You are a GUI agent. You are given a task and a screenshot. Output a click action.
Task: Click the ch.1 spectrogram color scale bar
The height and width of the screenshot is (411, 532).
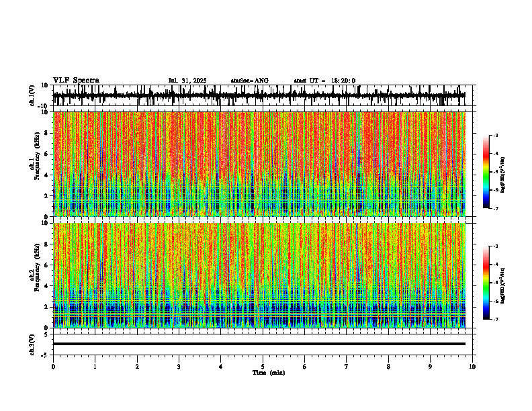pos(486,172)
